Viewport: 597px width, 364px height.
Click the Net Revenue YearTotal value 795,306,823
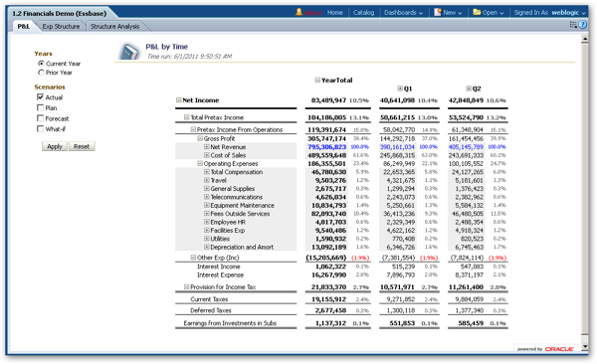327,147
